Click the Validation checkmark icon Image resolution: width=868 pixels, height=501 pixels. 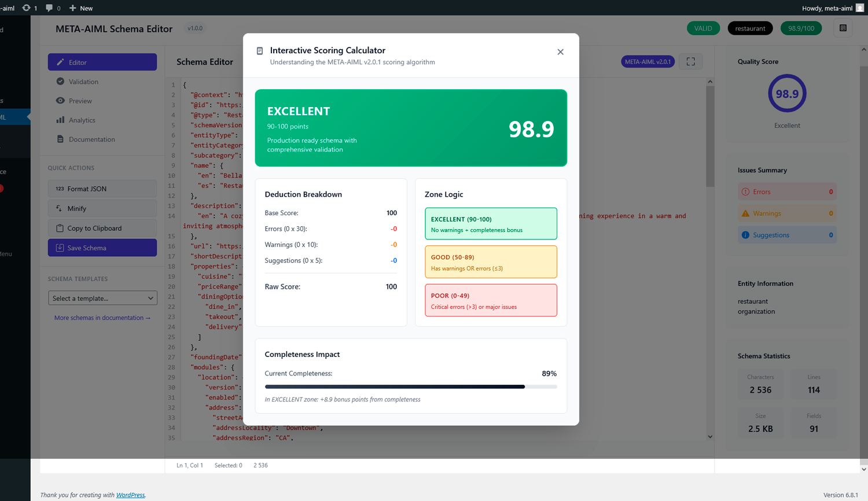pos(60,82)
